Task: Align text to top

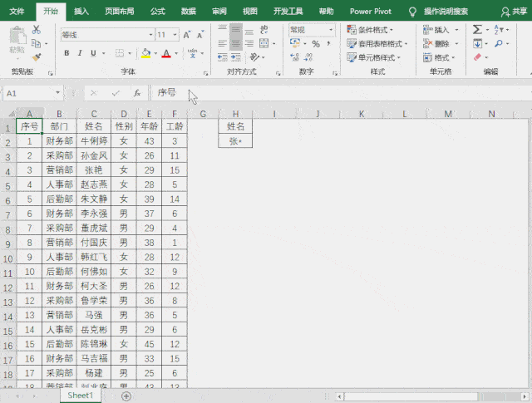Action: 222,30
